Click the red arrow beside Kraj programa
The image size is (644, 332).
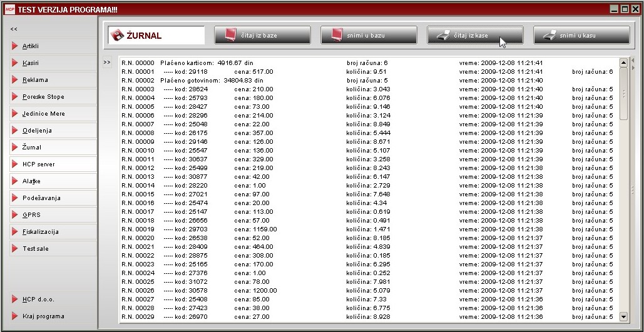(x=14, y=316)
